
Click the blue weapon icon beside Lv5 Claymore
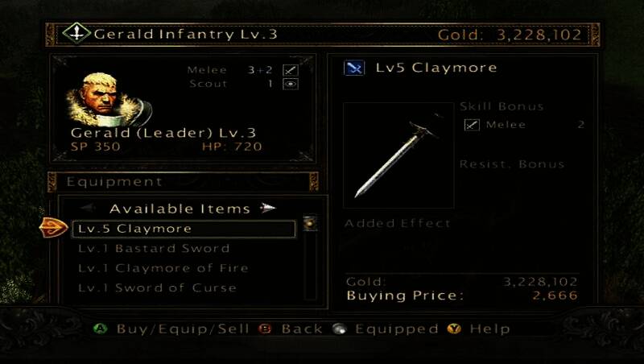click(354, 68)
